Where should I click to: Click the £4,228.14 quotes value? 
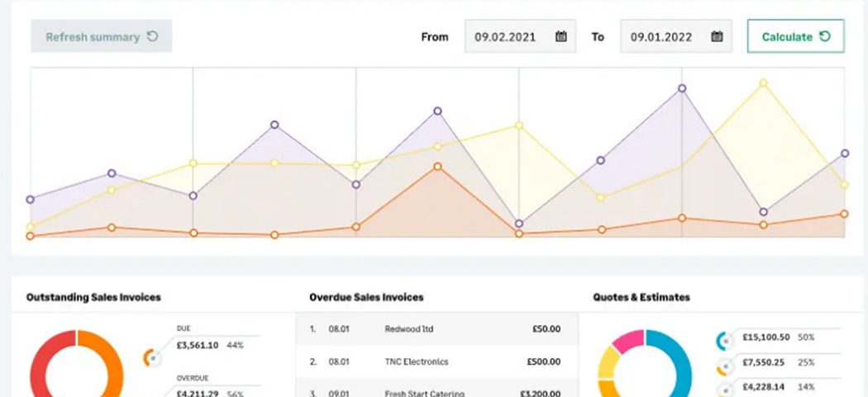765,386
